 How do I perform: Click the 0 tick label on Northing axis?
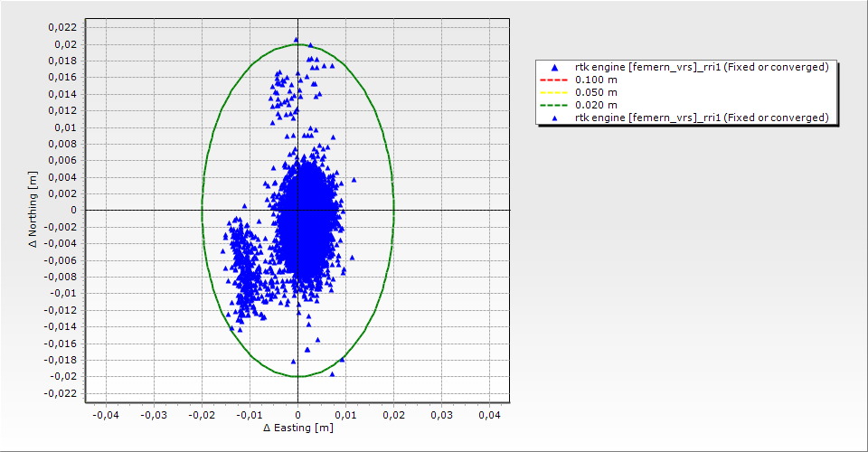[75, 210]
